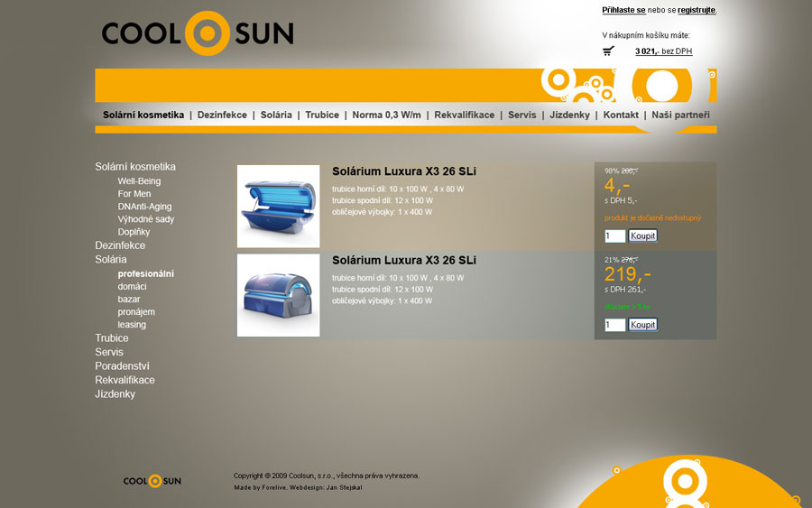Click the closed solarium product thumbnail
Image resolution: width=812 pixels, height=508 pixels.
click(x=279, y=295)
